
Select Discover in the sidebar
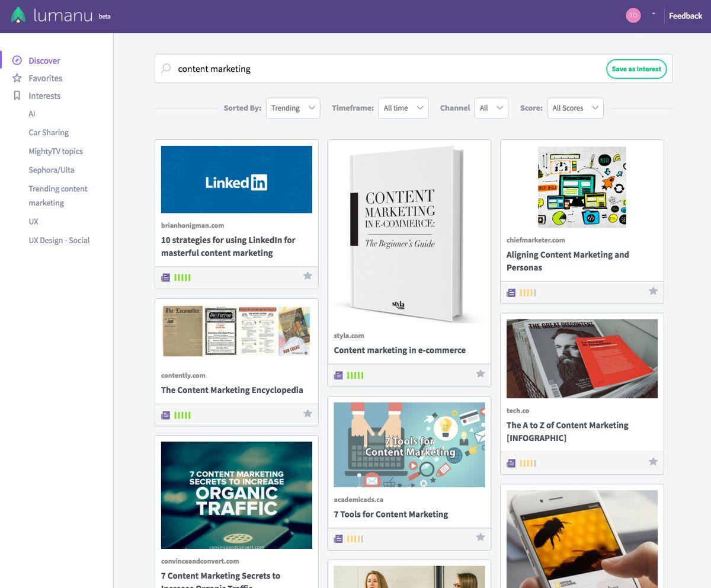point(44,60)
